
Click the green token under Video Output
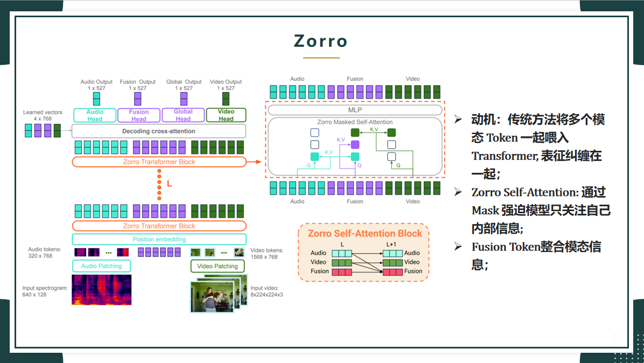click(226, 99)
